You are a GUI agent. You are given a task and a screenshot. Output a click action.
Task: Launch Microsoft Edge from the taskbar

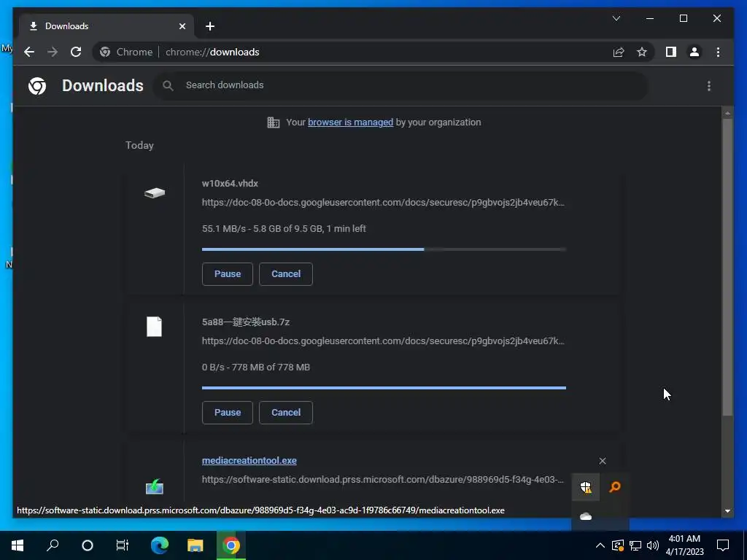tap(160, 545)
